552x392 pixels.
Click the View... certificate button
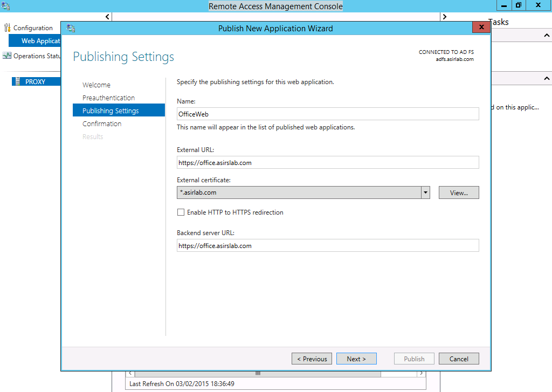(x=459, y=192)
